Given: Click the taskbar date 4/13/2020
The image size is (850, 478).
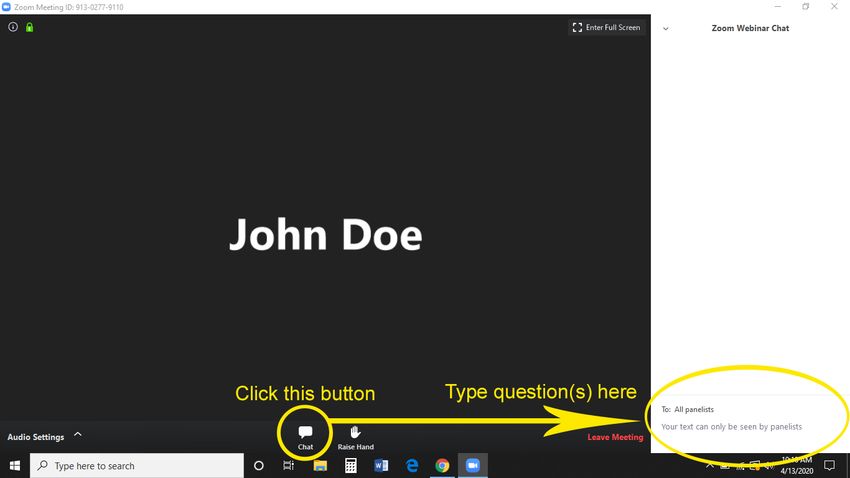Looking at the screenshot, I should coord(797,471).
